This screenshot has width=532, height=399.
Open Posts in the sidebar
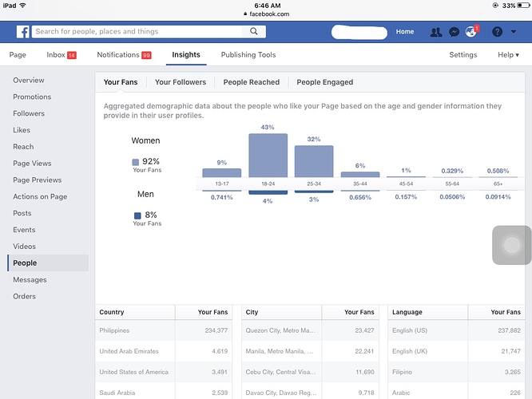tap(22, 213)
